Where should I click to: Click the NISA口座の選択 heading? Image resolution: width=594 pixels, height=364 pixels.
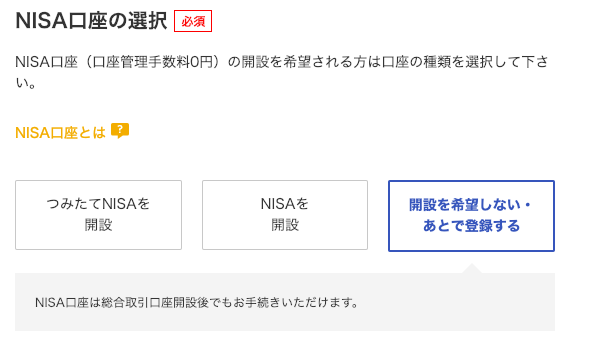[x=91, y=20]
